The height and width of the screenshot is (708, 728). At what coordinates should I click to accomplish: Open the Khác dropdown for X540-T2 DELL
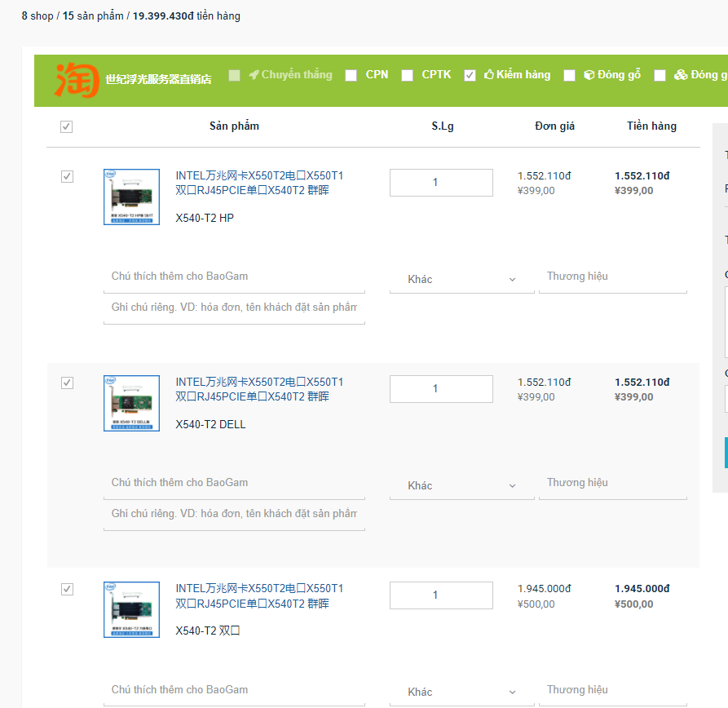point(462,486)
